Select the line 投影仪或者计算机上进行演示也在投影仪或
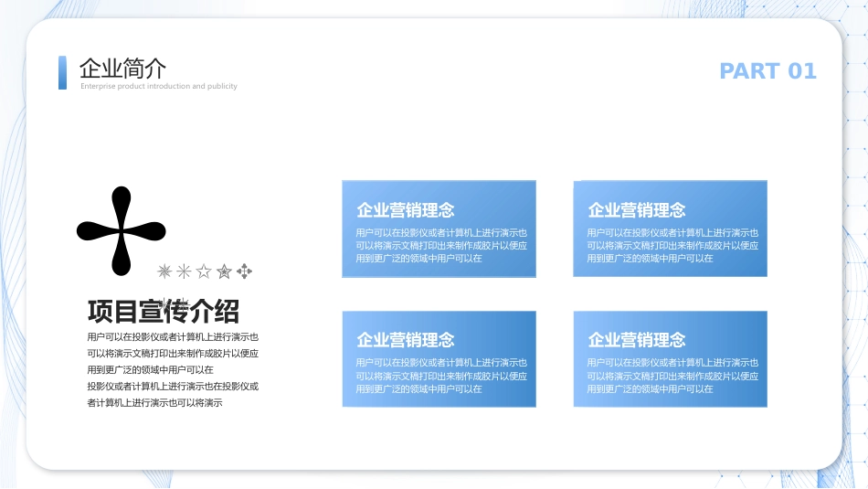The height and width of the screenshot is (489, 868). [173, 387]
